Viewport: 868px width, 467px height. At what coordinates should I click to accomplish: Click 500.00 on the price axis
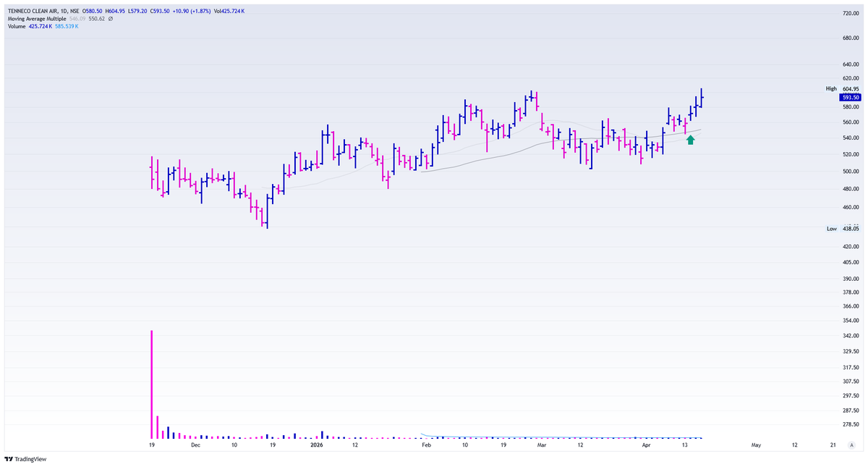[850, 171]
